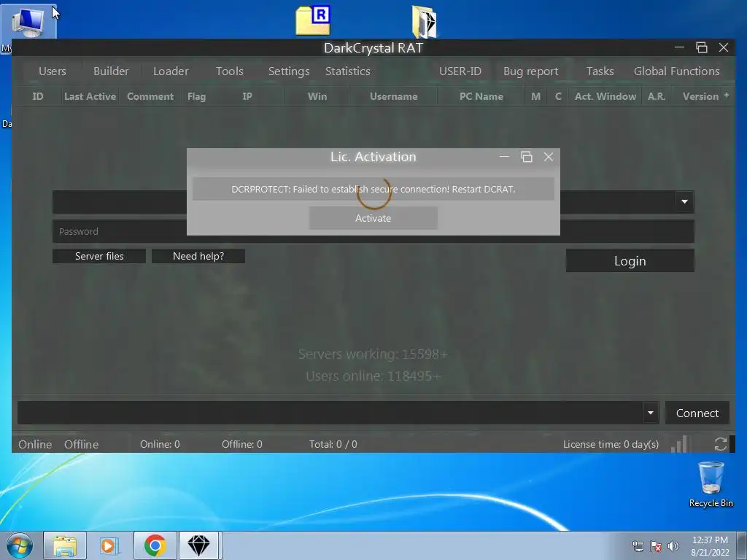Open the Settings menu
747x560 pixels.
[x=289, y=71]
